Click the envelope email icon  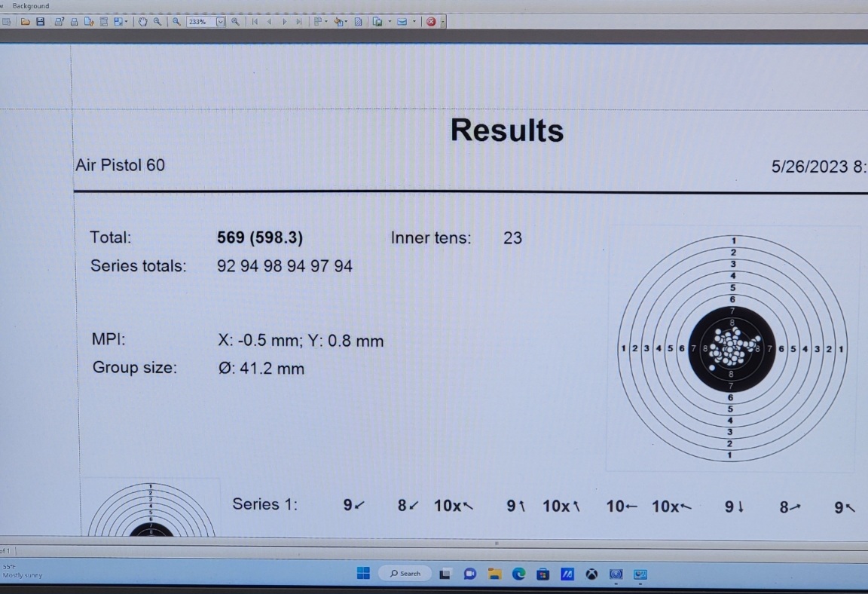tap(402, 22)
